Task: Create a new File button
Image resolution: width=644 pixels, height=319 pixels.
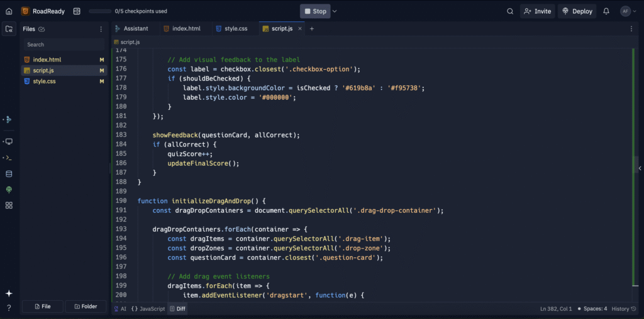Action: [x=43, y=306]
